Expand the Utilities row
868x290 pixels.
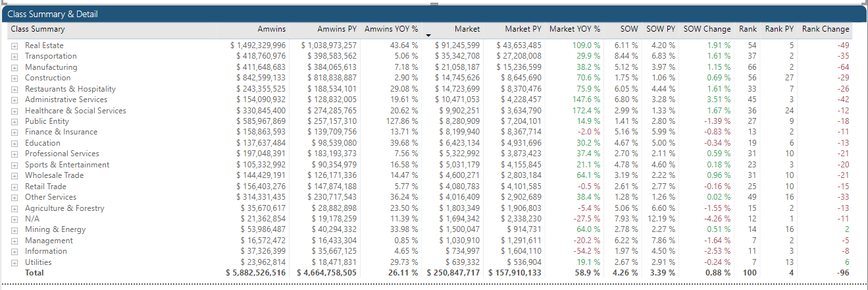(x=14, y=262)
